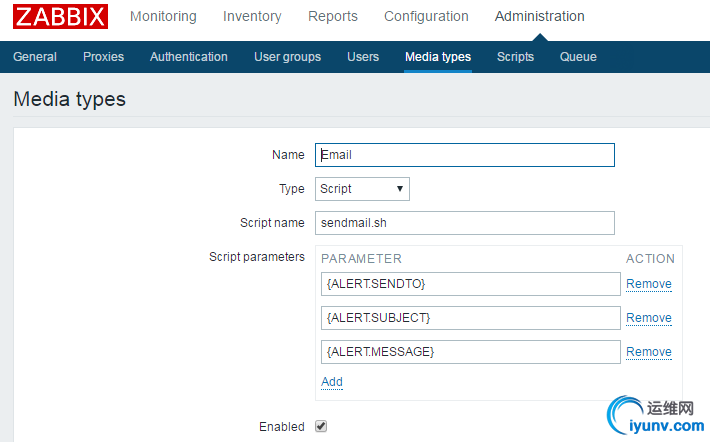Open the Authentication tab
The image size is (710, 442).
click(189, 57)
